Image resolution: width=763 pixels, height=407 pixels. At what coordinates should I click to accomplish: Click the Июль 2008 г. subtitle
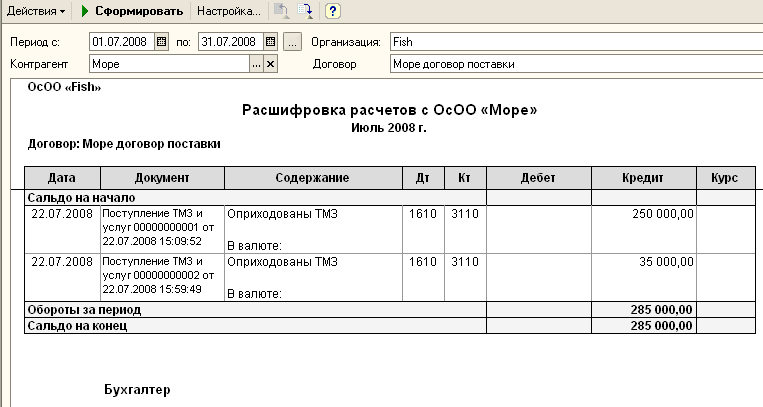click(x=389, y=128)
